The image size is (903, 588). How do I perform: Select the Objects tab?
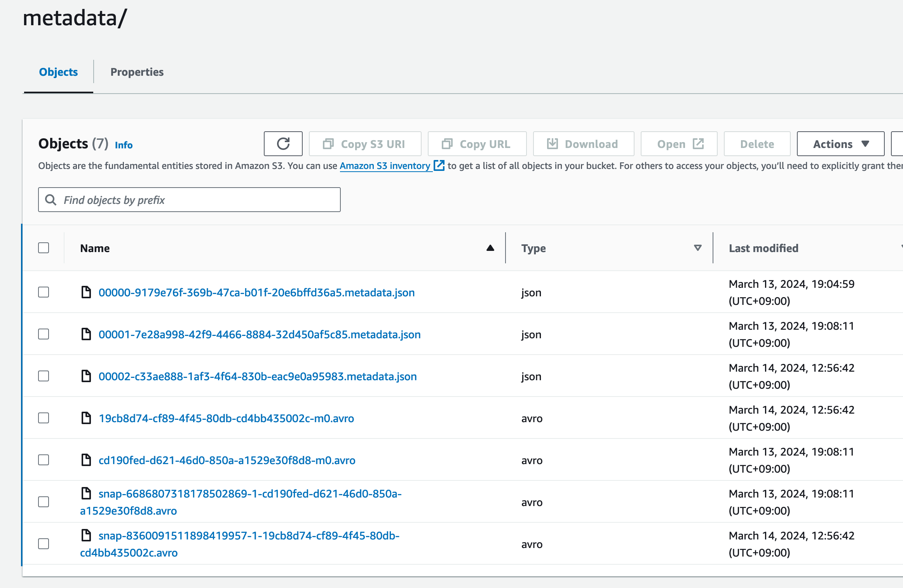click(x=58, y=72)
